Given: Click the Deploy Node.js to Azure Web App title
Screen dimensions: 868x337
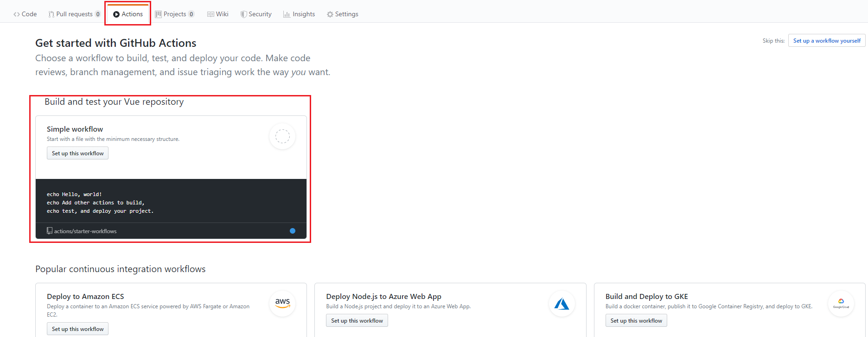Looking at the screenshot, I should click(x=383, y=297).
